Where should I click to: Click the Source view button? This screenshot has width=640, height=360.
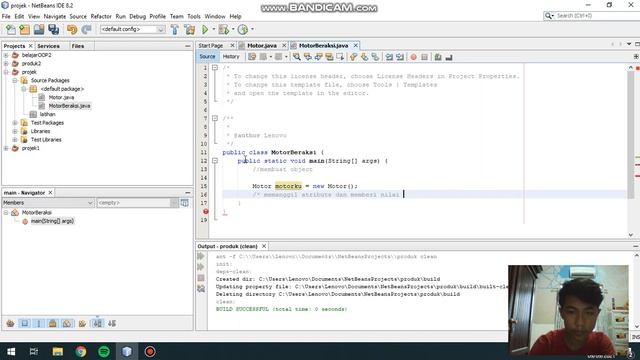[x=207, y=57]
